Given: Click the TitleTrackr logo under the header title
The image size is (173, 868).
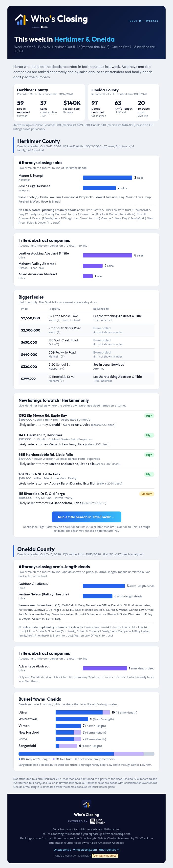Looking at the screenshot, I should tap(44, 27).
